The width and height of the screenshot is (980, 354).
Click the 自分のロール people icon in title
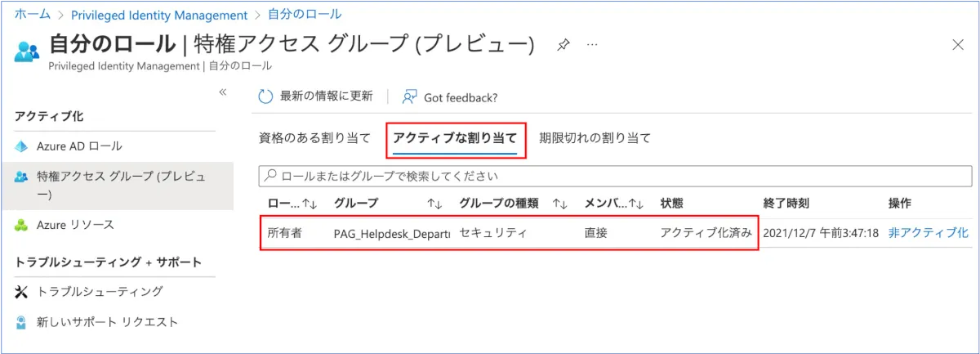(x=27, y=50)
